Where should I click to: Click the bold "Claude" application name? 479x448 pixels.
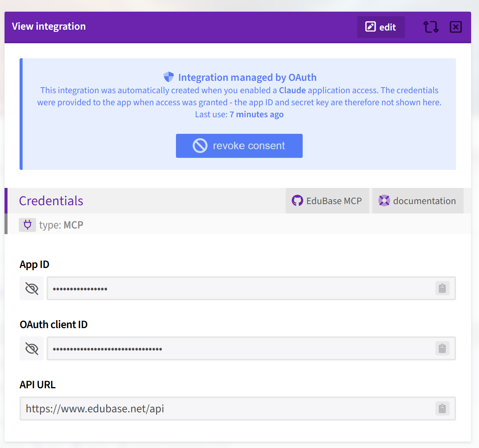(293, 91)
